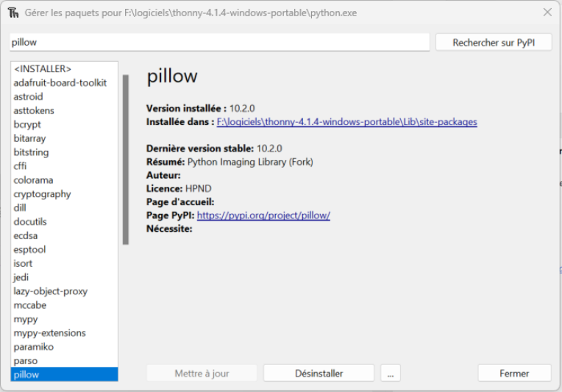Select cffi in the package list

pyautogui.click(x=64, y=166)
